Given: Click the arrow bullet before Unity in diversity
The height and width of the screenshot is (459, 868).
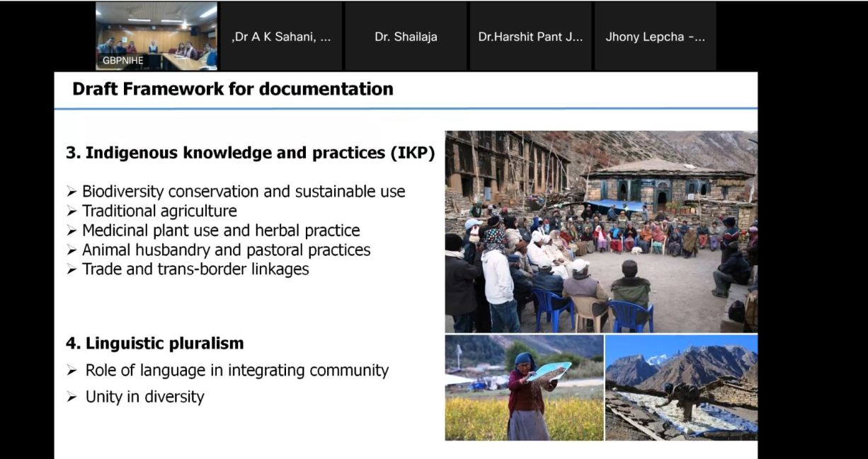Looking at the screenshot, I should tap(72, 397).
